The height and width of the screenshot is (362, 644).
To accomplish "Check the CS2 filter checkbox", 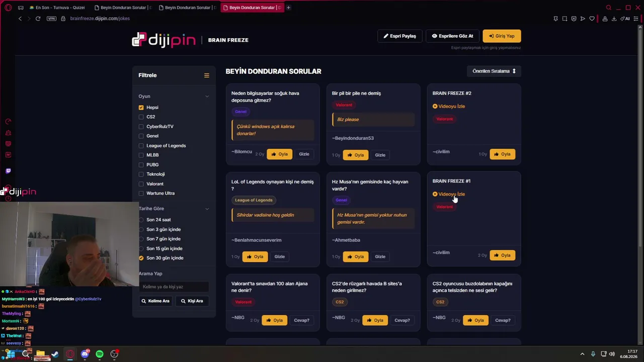I will tap(141, 117).
